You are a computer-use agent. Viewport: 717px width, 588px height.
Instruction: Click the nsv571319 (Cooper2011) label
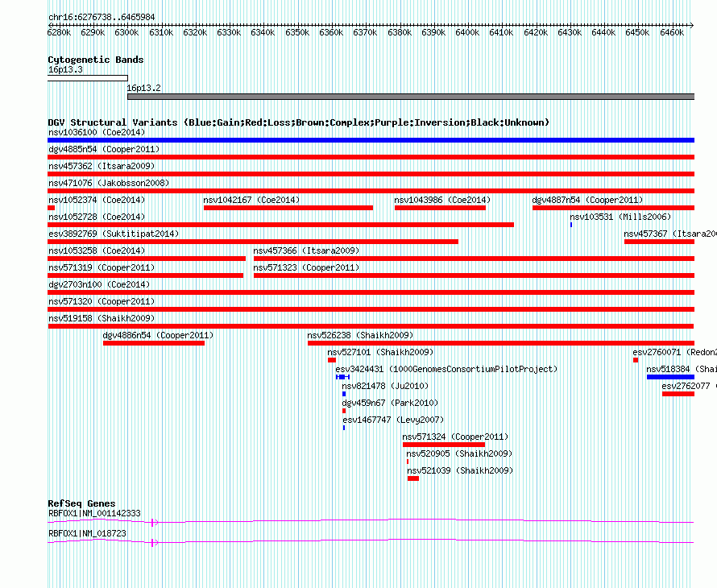coord(102,267)
